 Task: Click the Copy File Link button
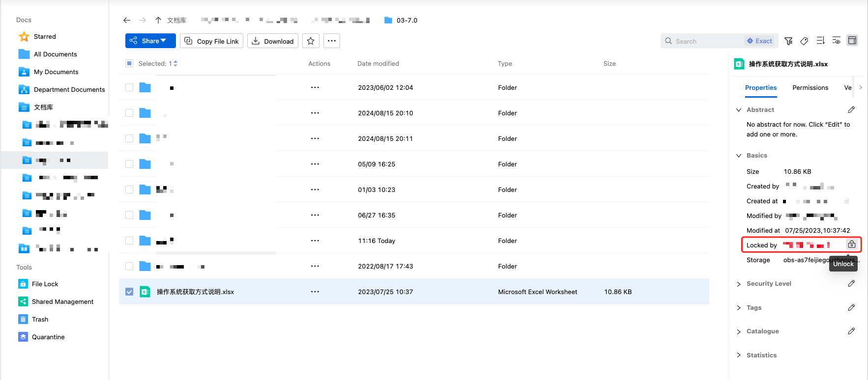pyautogui.click(x=211, y=41)
